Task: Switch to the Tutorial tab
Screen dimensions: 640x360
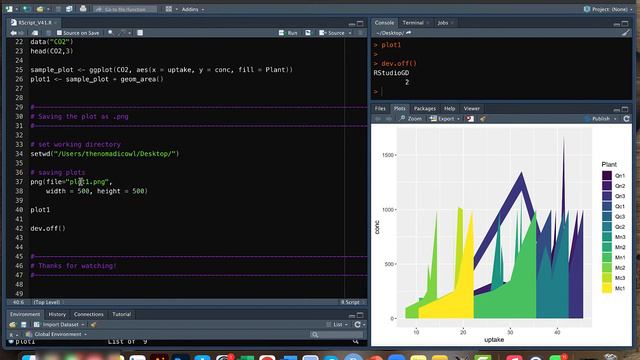Action: [122, 314]
